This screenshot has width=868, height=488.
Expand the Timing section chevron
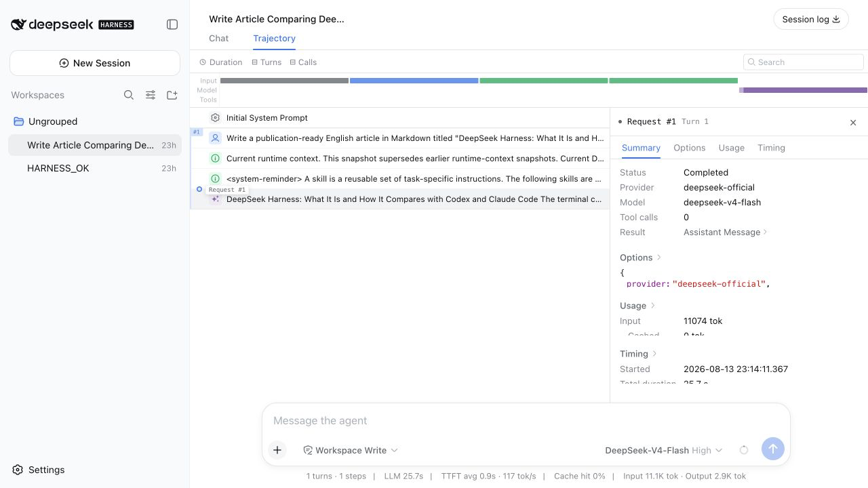[x=654, y=354]
